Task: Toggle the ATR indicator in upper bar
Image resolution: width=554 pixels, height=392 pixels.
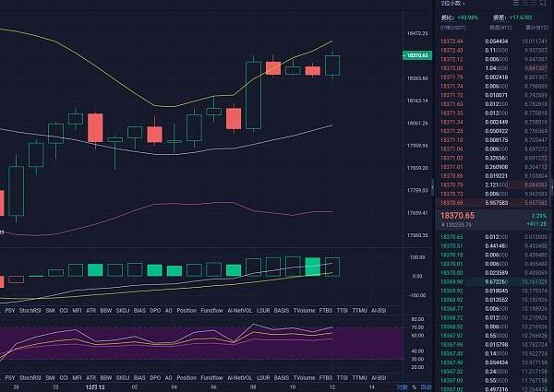Action: click(x=91, y=311)
